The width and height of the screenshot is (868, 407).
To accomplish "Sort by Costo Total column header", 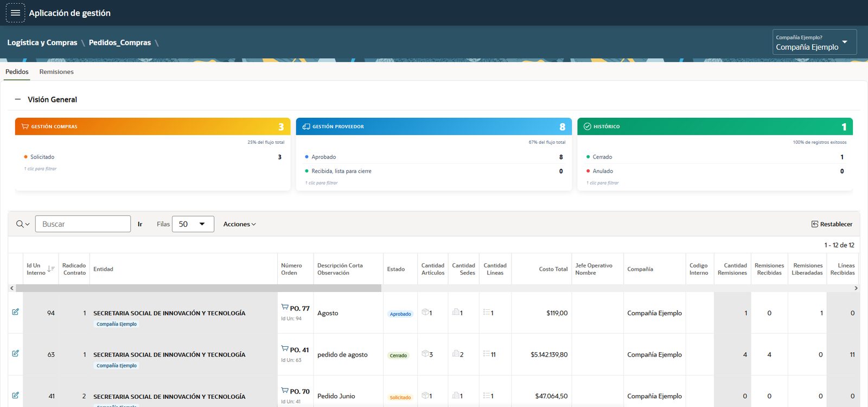I will (x=553, y=269).
